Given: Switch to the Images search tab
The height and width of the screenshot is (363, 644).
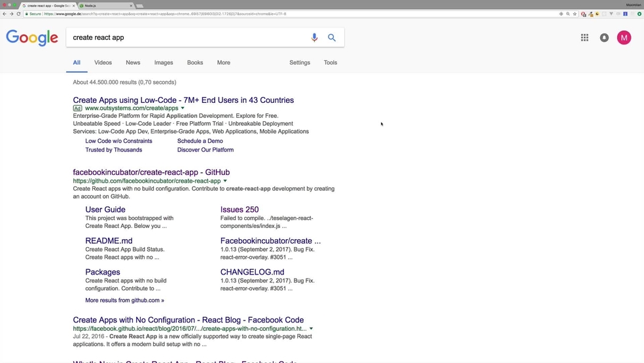Looking at the screenshot, I should [164, 63].
